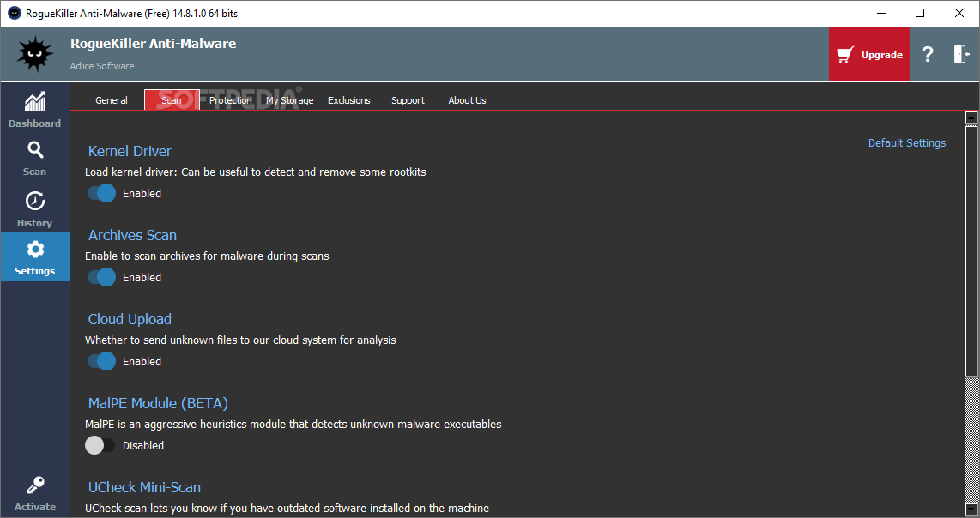Image resolution: width=980 pixels, height=518 pixels.
Task: Open the Scan magnifier icon in sidebar
Action: (35, 150)
